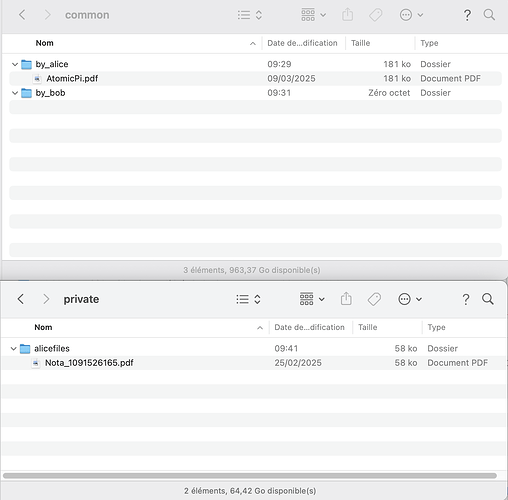Click the tag icon in private window
The image size is (508, 500).
pyautogui.click(x=374, y=299)
